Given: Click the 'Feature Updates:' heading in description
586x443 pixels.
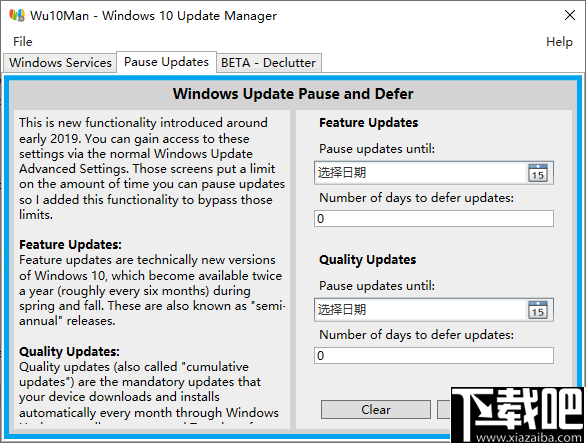Looking at the screenshot, I should tap(70, 244).
